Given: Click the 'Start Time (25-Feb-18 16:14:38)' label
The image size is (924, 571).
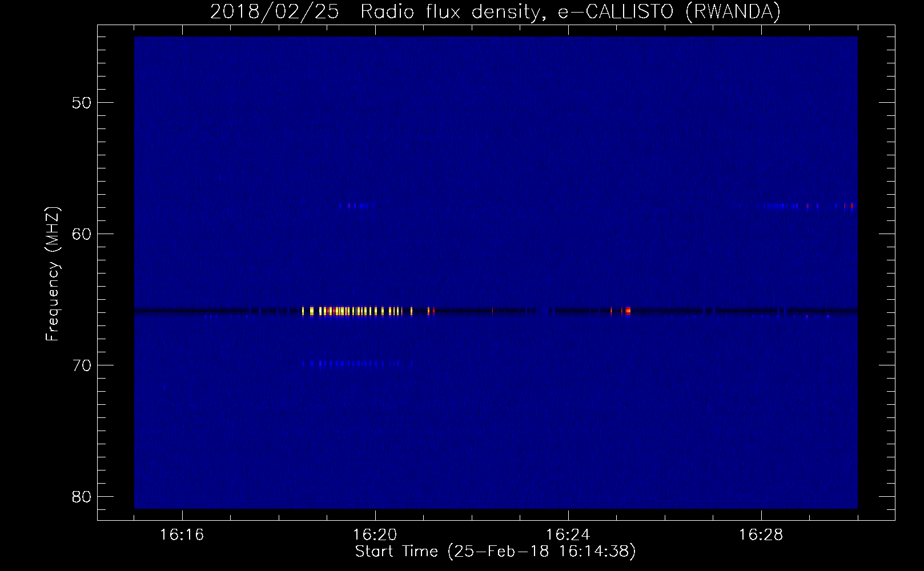Looking at the screenshot, I should (x=495, y=552).
